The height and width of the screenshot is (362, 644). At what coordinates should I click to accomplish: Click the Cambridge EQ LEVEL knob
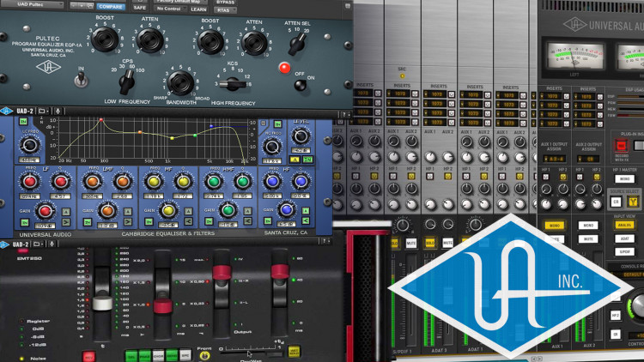[302, 136]
